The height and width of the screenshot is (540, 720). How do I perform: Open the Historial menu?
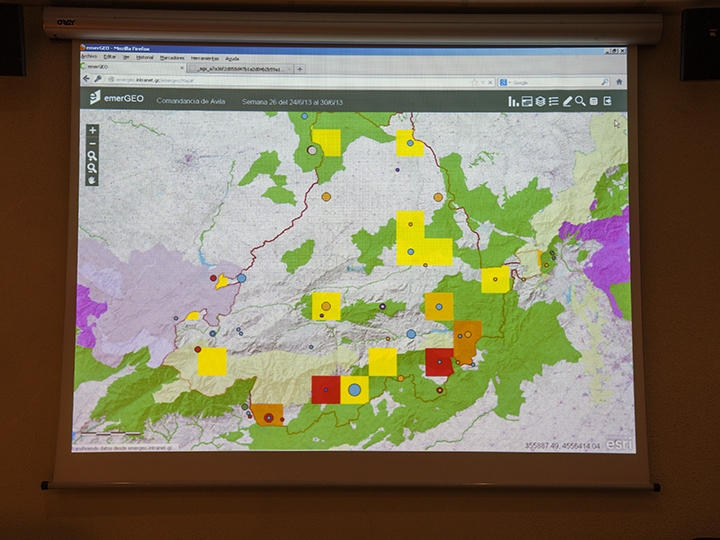coord(145,58)
